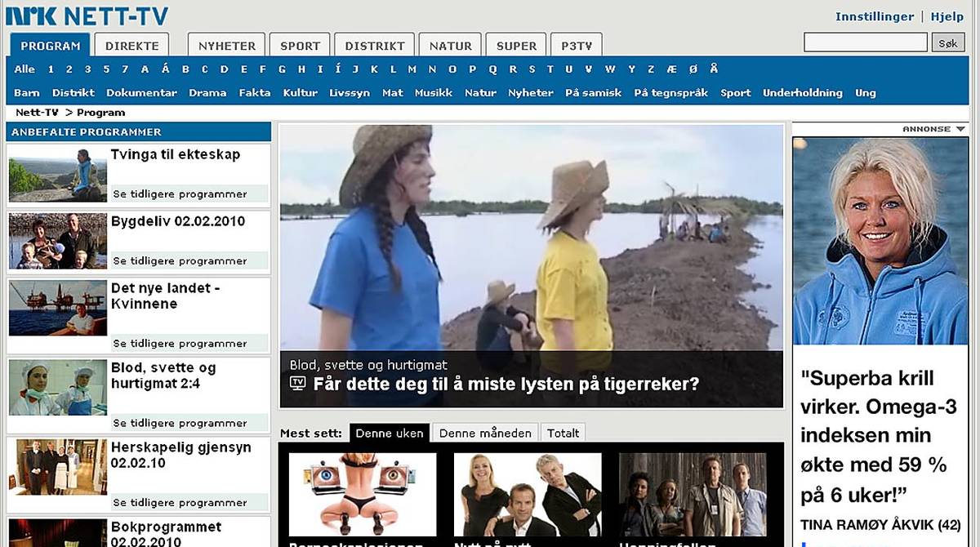Click the Blod, svette og hurtigmat thumbnail
Screen dimensions: 980x547
[x=58, y=388]
